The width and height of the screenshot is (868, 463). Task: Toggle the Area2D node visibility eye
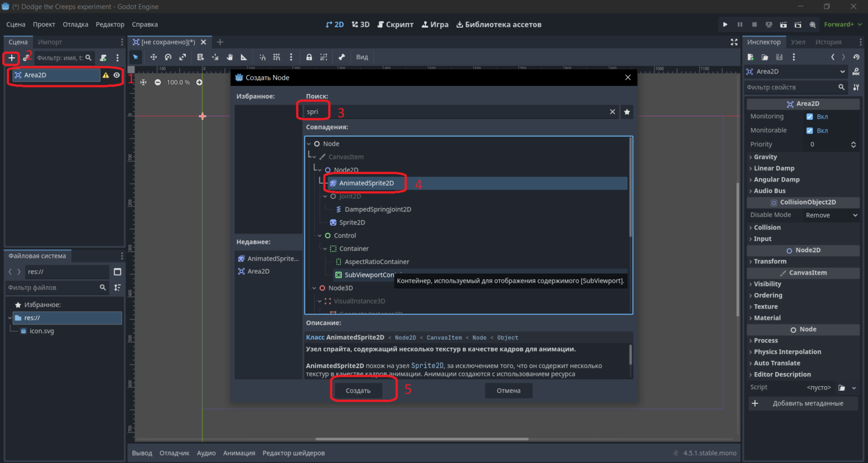click(116, 75)
